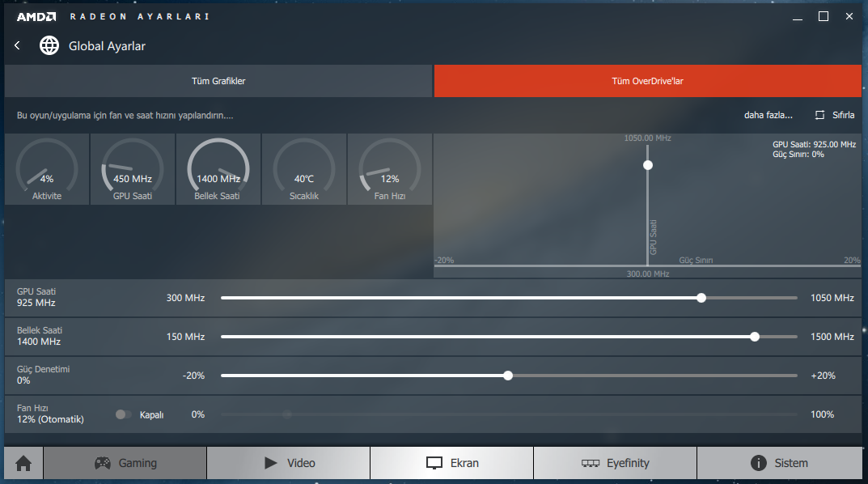The height and width of the screenshot is (484, 868).
Task: Click the graph's GPU clock point
Action: click(647, 165)
